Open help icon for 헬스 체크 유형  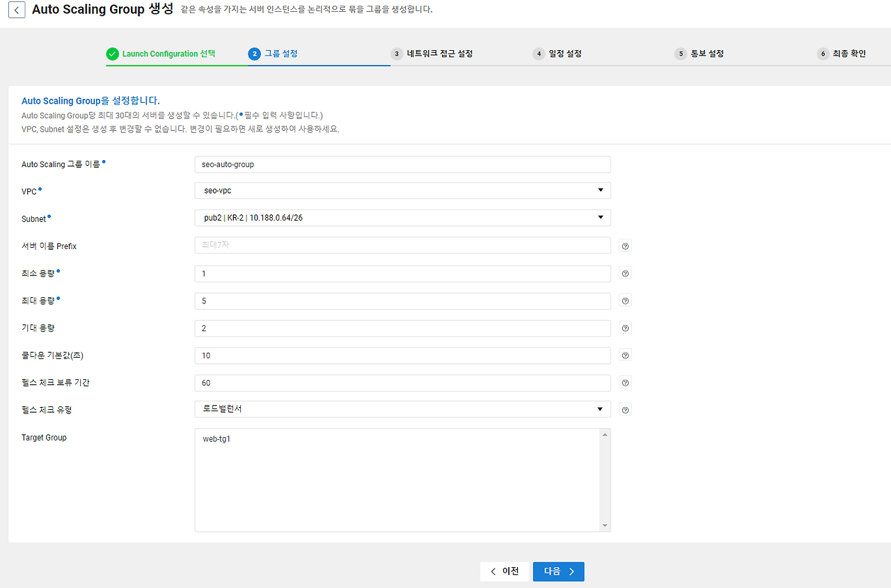[625, 411]
